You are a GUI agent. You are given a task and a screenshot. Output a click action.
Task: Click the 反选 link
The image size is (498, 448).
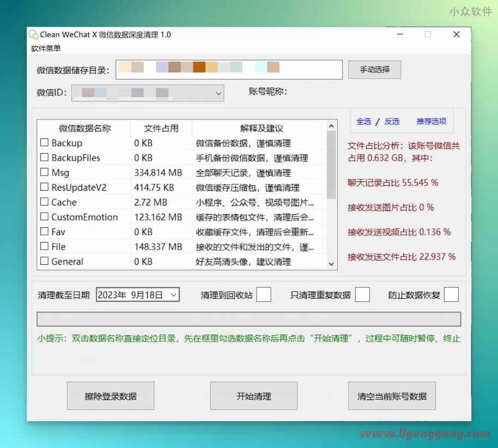pos(392,122)
